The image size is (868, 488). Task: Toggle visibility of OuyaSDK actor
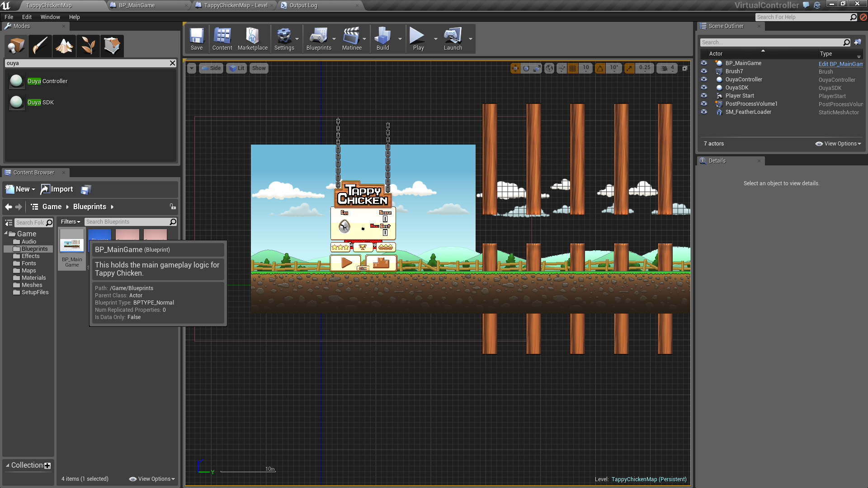coord(704,88)
